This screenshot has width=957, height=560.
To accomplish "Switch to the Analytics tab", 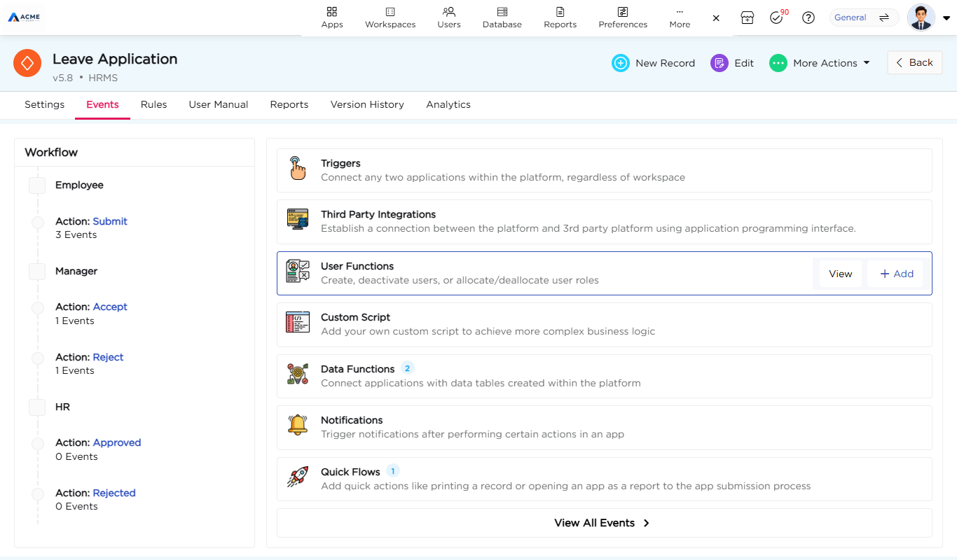I will click(448, 104).
